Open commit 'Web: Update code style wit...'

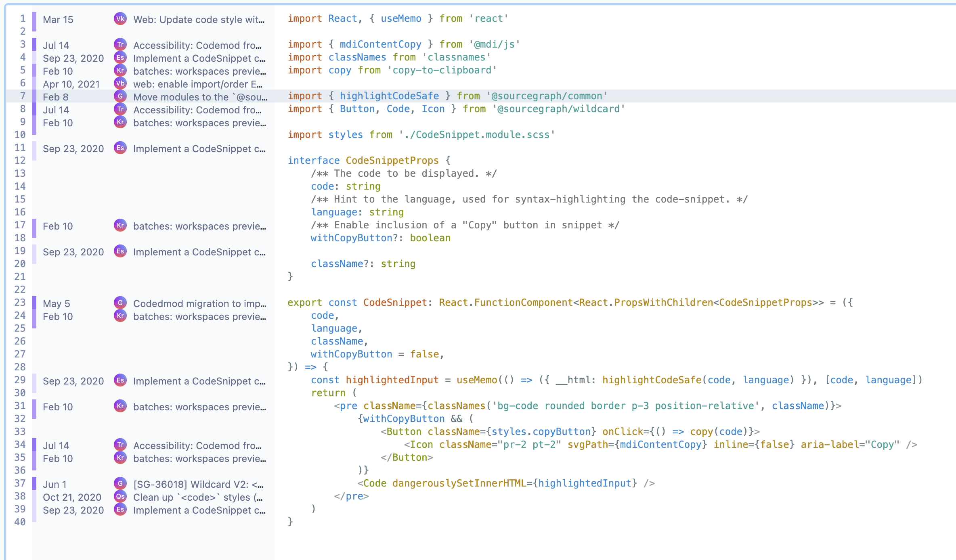199,19
